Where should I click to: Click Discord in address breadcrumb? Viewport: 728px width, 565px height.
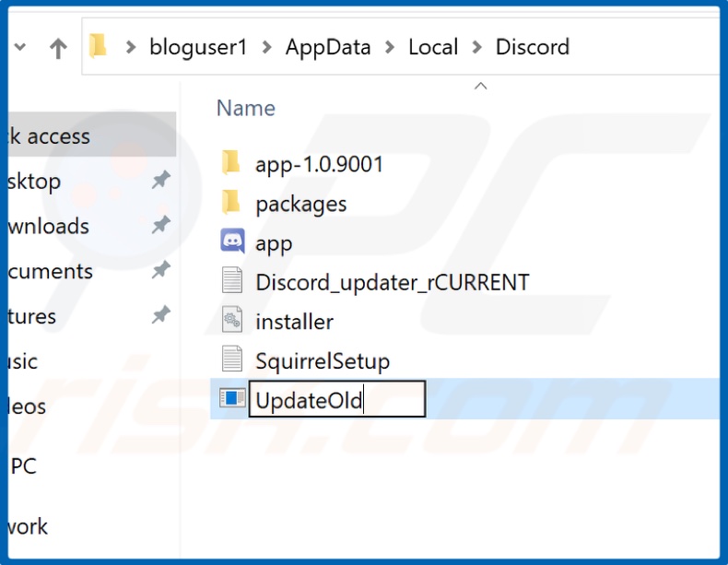[x=533, y=47]
